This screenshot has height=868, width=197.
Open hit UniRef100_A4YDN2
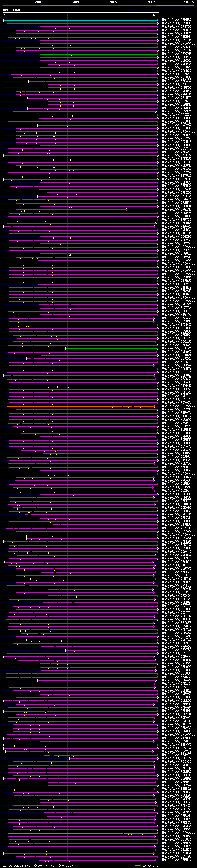pos(176,386)
